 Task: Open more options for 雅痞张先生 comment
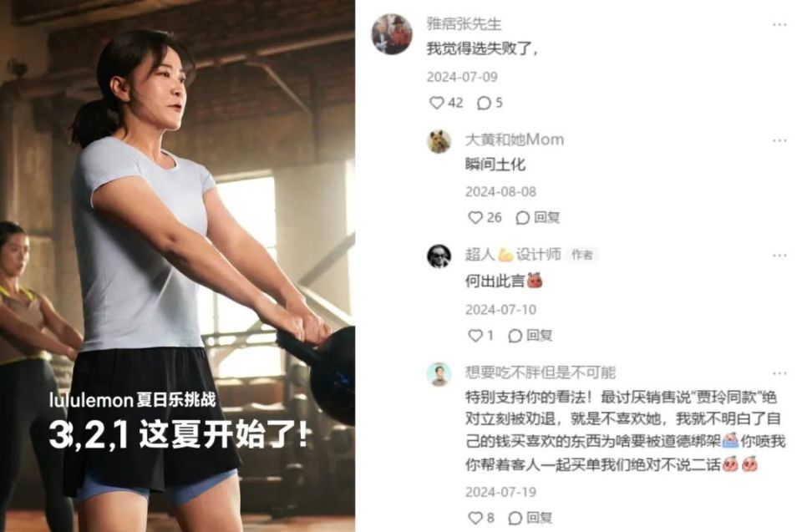coord(779,24)
